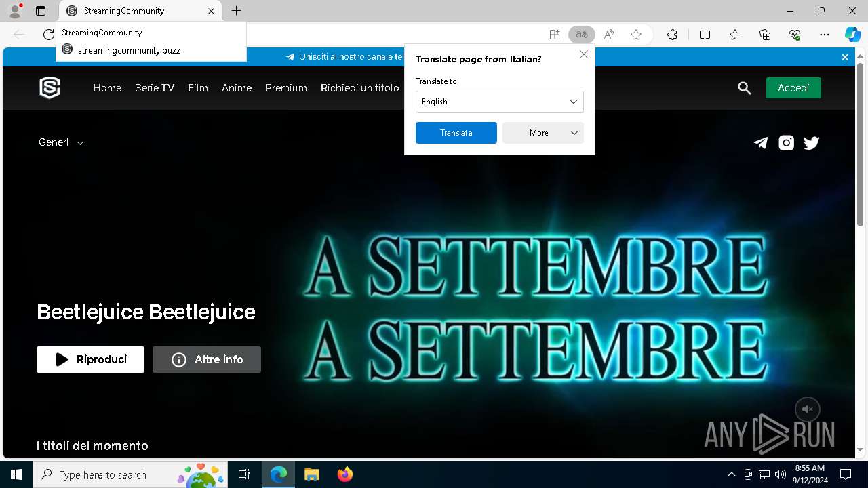Open the notification center icon

click(846, 474)
